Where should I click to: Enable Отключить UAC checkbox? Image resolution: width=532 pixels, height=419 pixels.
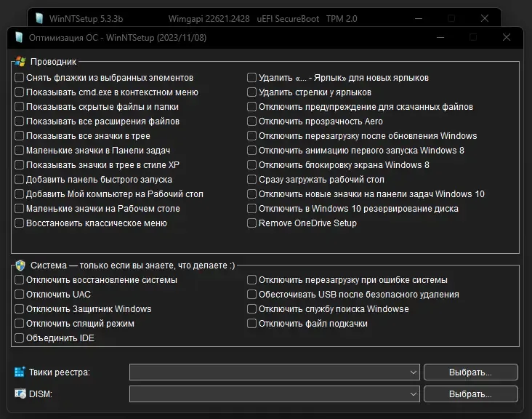pyautogui.click(x=20, y=295)
